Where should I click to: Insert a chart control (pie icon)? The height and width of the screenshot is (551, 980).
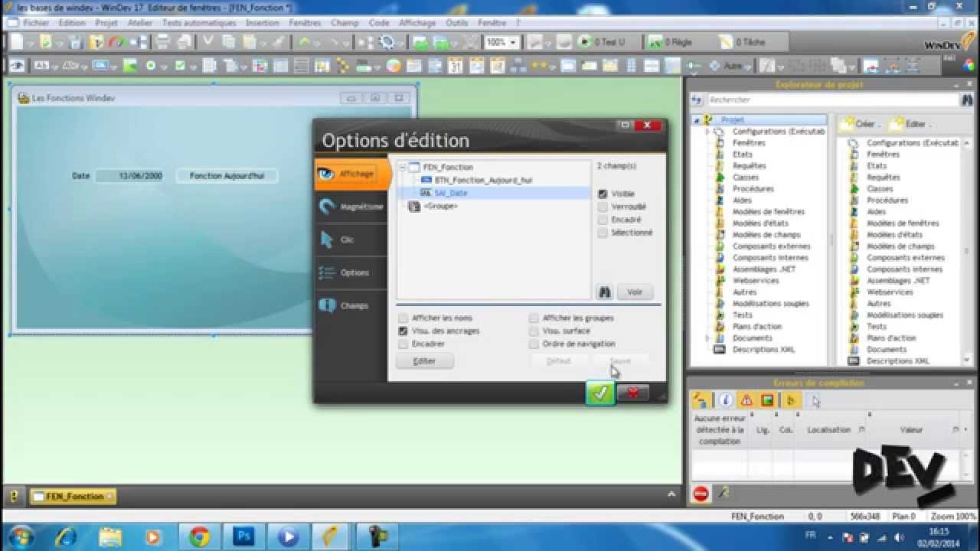[x=392, y=66]
